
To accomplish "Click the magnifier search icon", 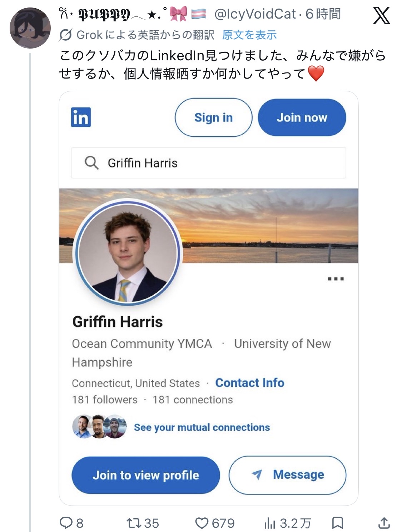I will pos(91,163).
